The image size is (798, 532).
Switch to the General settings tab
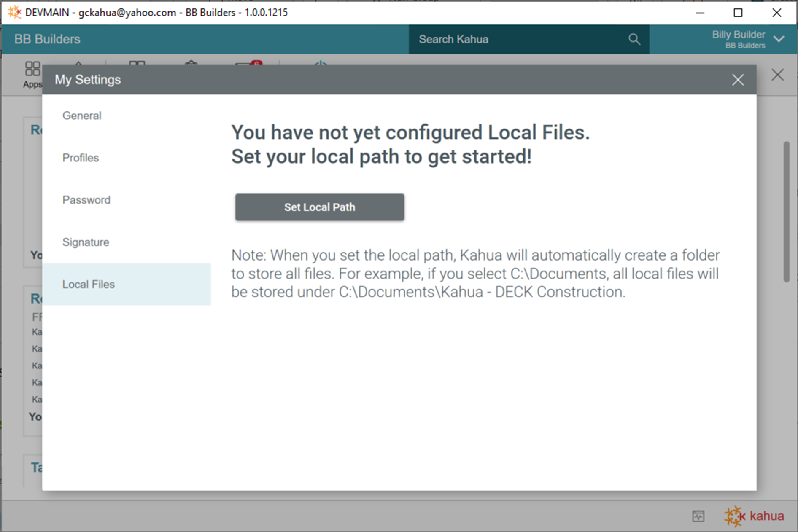82,116
